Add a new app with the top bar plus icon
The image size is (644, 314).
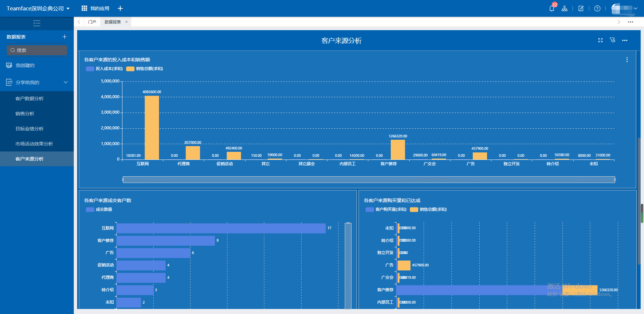(120, 8)
